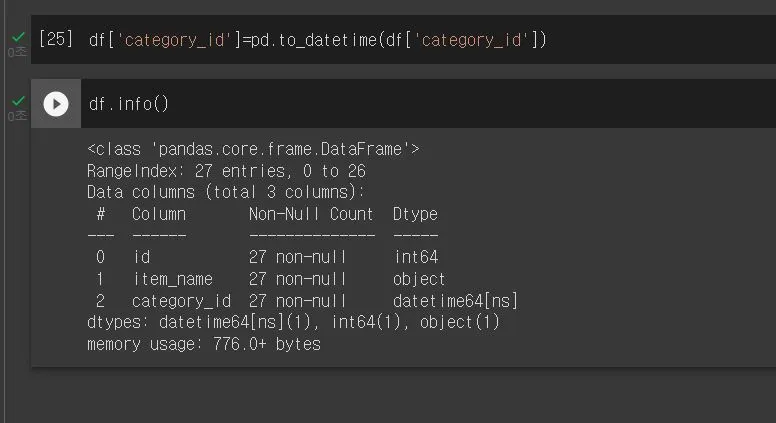Click the 'datetime64[ns]' dtype of category_id
Viewport: 776px width, 423px height.
[x=455, y=301]
